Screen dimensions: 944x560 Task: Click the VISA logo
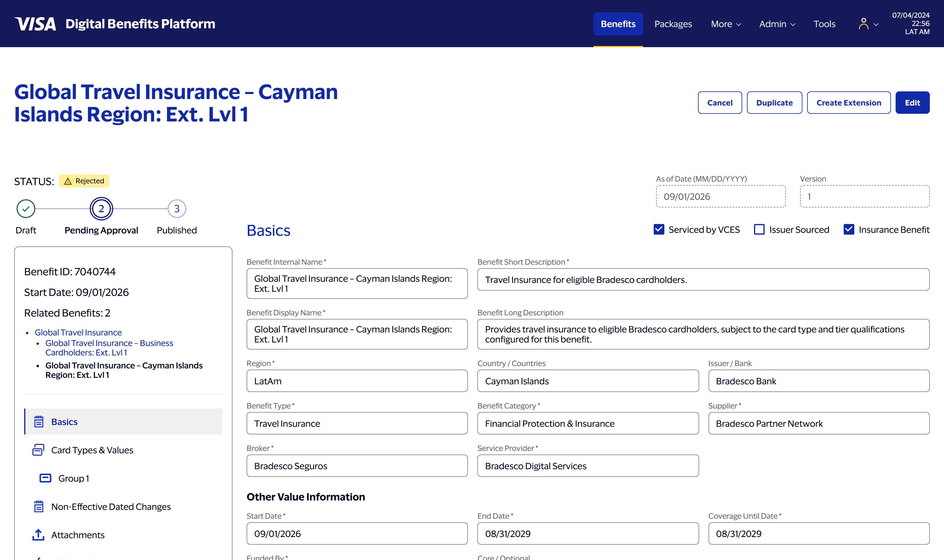tap(35, 24)
